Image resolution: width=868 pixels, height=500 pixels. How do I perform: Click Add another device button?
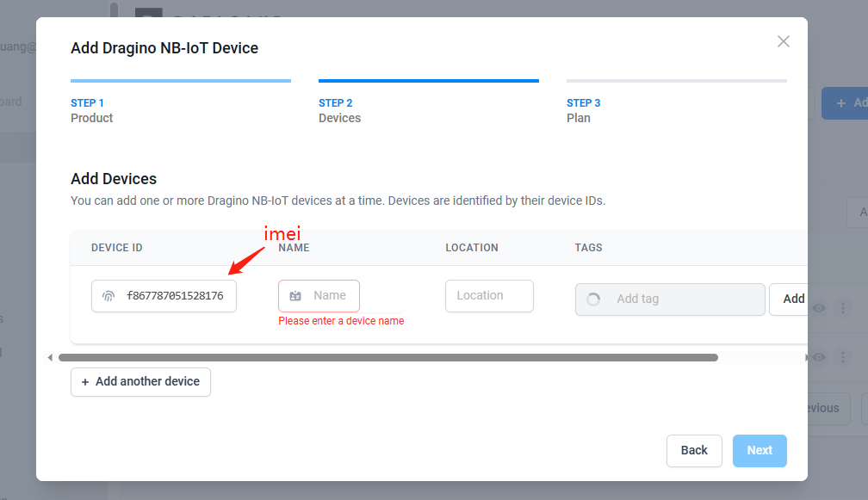[x=140, y=381]
